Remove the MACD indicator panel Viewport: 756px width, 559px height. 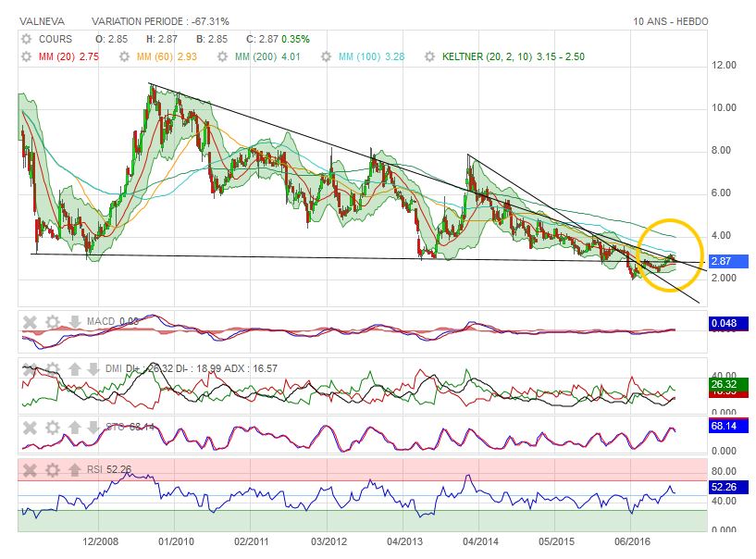[30, 322]
